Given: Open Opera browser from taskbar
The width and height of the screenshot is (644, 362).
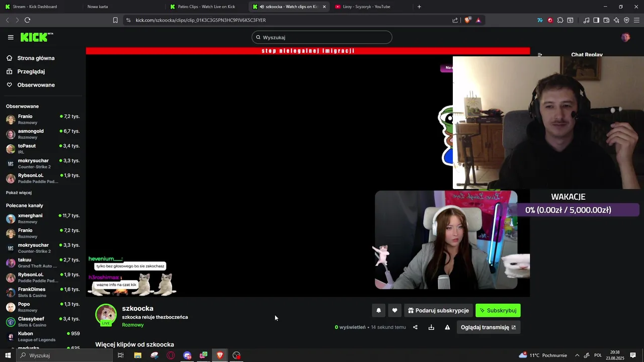Looking at the screenshot, I should click(171, 355).
